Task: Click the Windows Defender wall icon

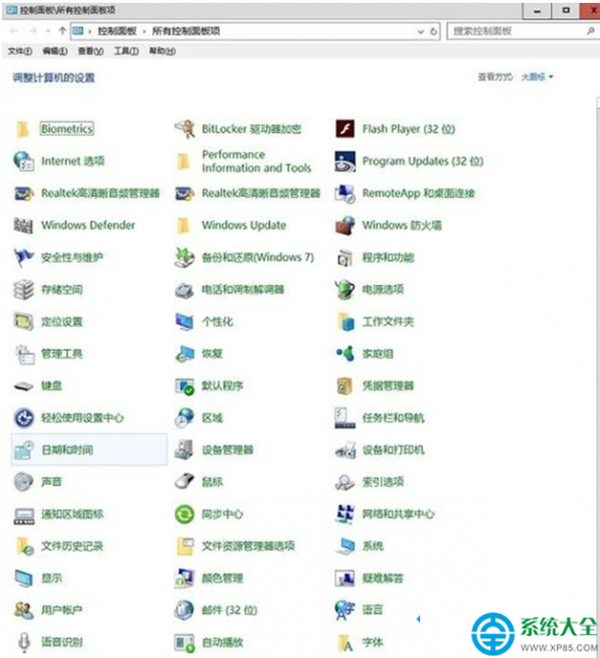Action: tap(23, 225)
